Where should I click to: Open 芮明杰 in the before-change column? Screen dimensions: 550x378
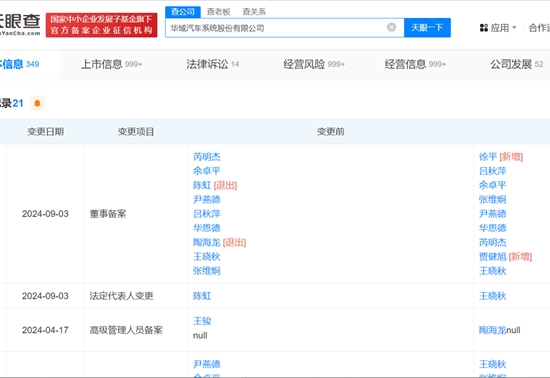207,157
